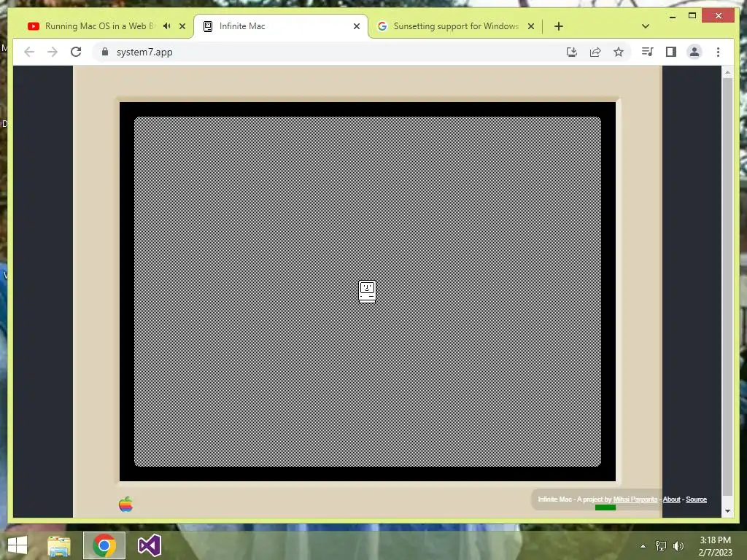Open File Explorer from taskbar
The height and width of the screenshot is (560, 747).
point(59,545)
